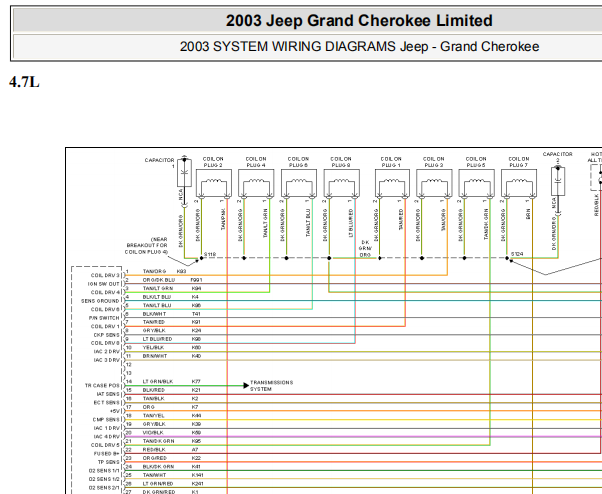Click the "IAT SENS" pin label
Viewport: 602px width, 494px height.
(x=108, y=394)
